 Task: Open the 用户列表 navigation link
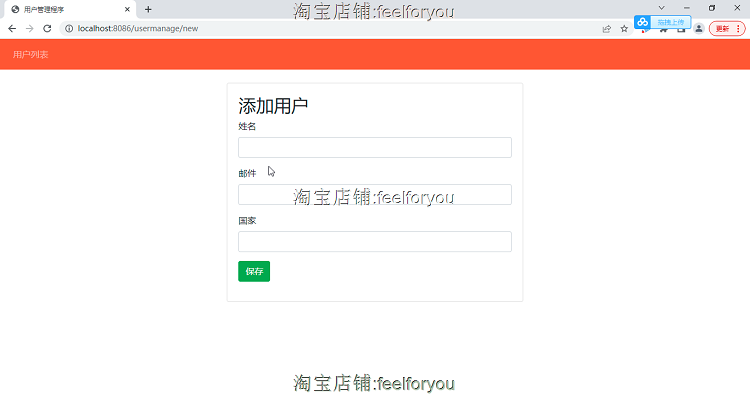[x=31, y=55]
